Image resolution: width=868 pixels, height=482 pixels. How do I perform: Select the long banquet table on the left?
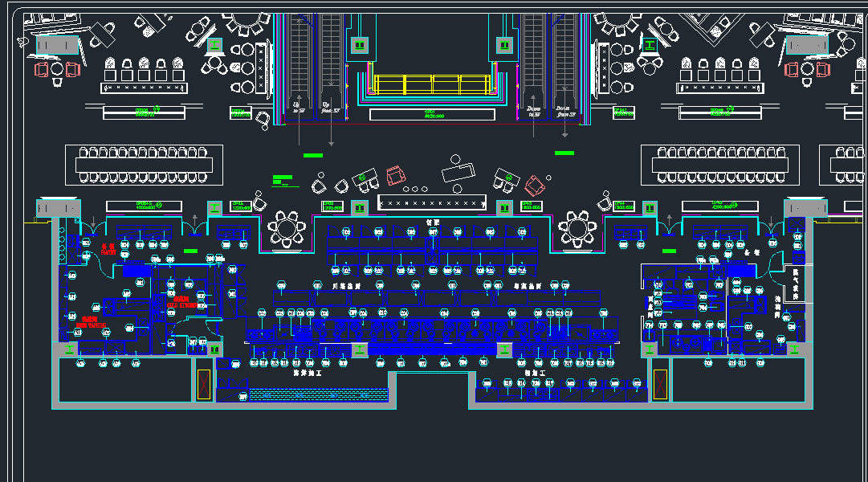pos(144,165)
